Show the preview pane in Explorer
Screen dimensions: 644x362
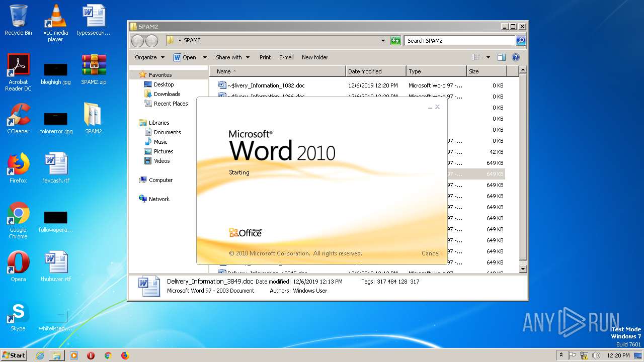(501, 57)
